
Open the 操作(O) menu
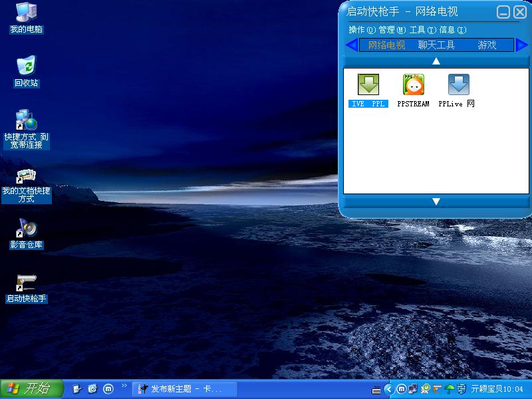pos(362,30)
